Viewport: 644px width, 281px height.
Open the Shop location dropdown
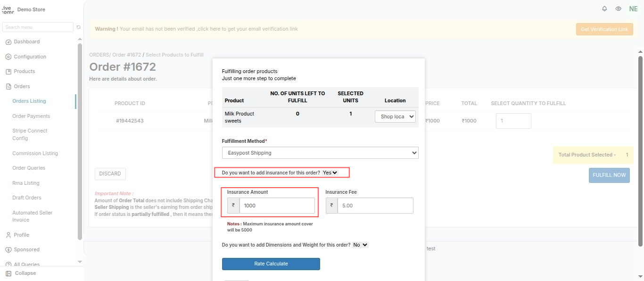tap(395, 116)
